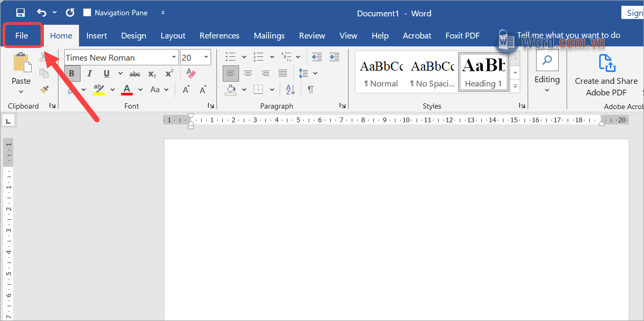
Task: Click the Multilevel List icon
Action: [x=286, y=57]
